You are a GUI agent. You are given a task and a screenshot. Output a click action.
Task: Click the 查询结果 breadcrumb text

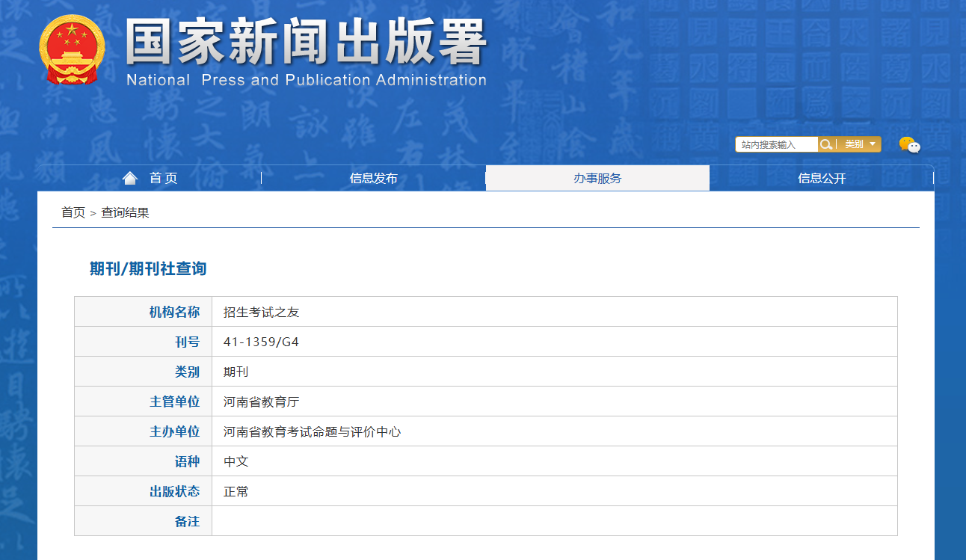tap(126, 212)
